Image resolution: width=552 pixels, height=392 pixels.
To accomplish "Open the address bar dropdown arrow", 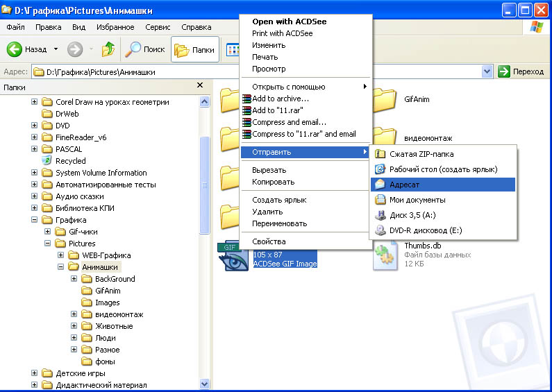I will point(487,71).
